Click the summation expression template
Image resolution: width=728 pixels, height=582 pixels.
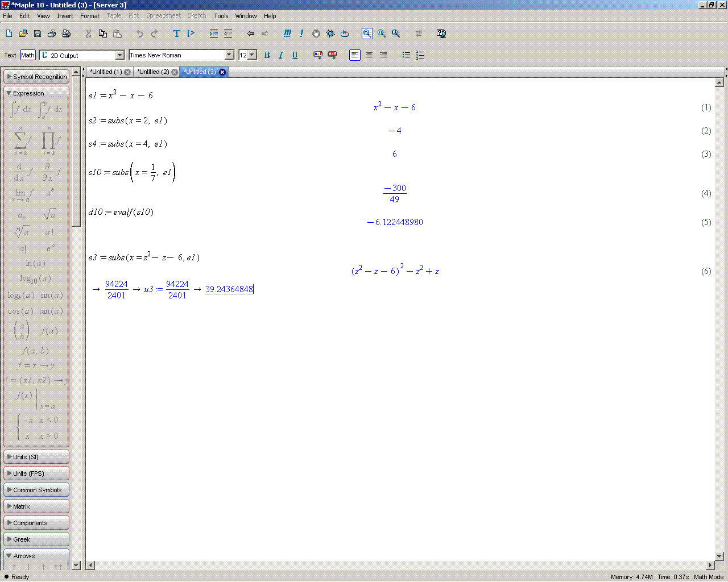tap(20, 140)
